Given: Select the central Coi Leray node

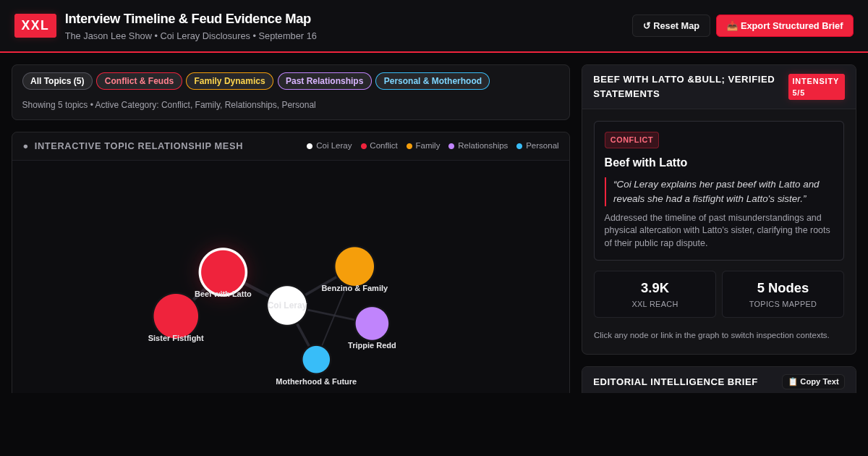Looking at the screenshot, I should coord(287,305).
